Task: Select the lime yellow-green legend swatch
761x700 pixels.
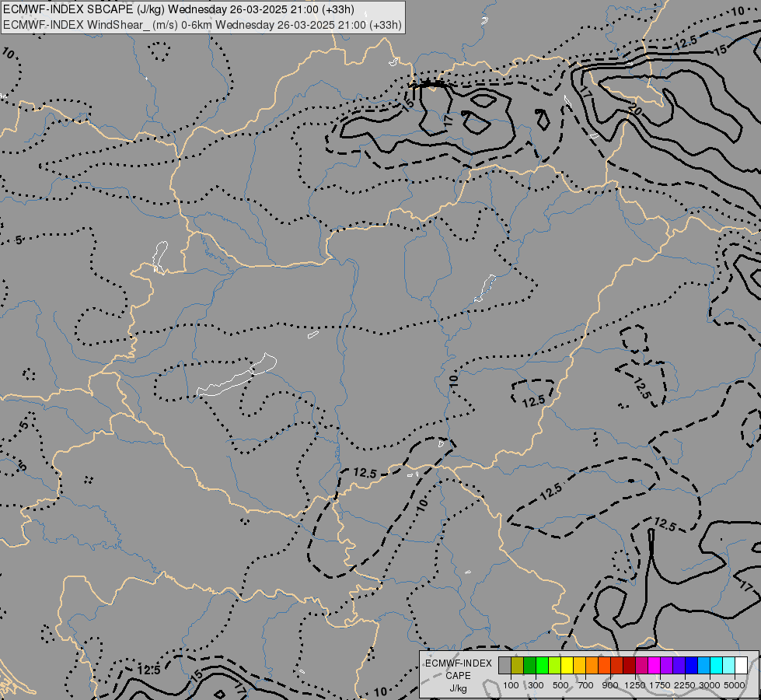Action: [555, 665]
